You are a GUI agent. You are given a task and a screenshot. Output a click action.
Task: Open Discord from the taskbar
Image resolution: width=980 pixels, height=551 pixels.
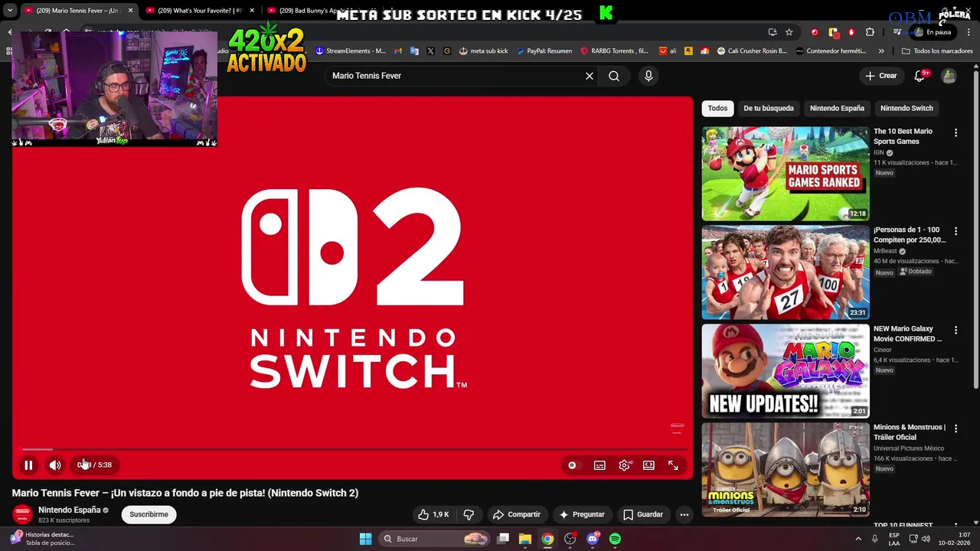(593, 539)
